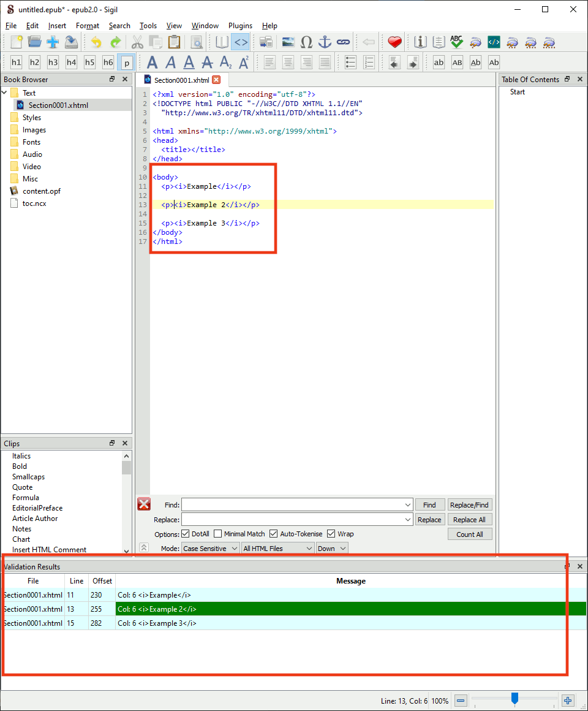This screenshot has width=588, height=711.
Task: Change text to lowercase ab icon
Action: pos(439,62)
